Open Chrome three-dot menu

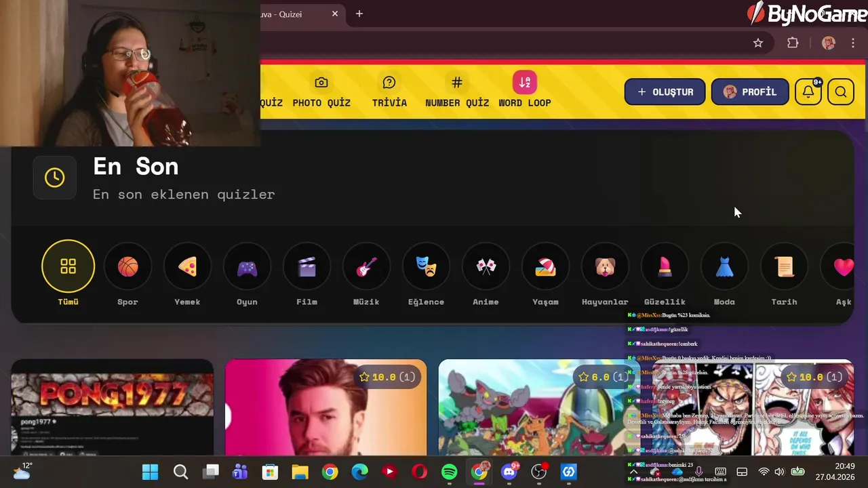(853, 43)
